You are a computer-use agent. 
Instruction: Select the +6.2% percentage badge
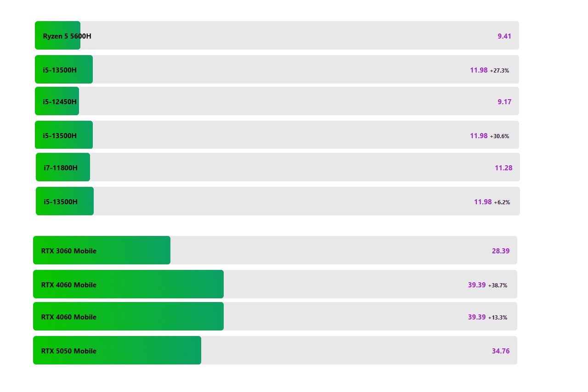(502, 202)
